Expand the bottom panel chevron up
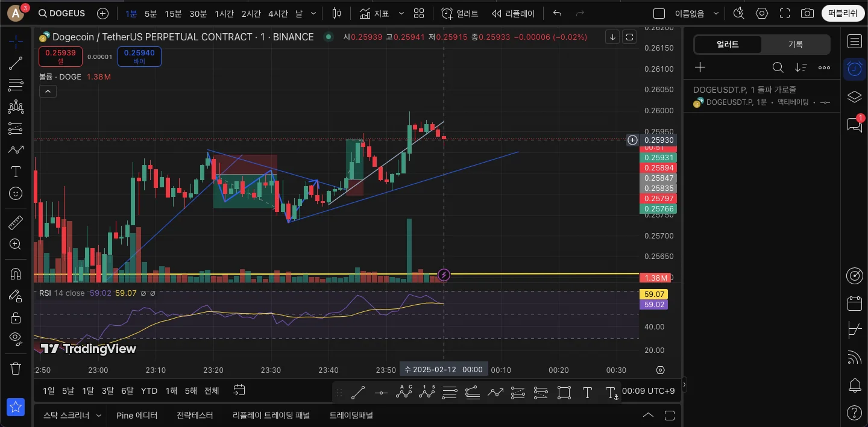868x427 pixels. [648, 415]
